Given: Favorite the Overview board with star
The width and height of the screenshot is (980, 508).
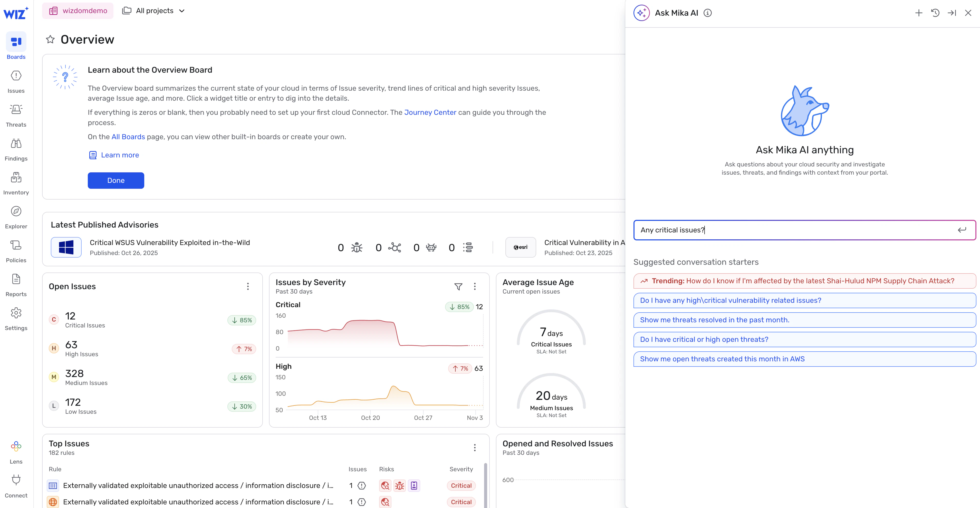Looking at the screenshot, I should (50, 40).
